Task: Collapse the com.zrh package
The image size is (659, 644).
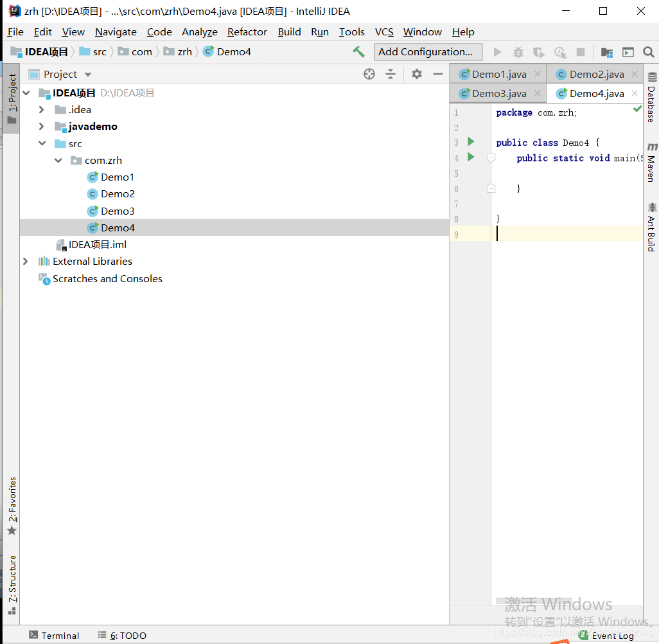Action: pos(58,160)
